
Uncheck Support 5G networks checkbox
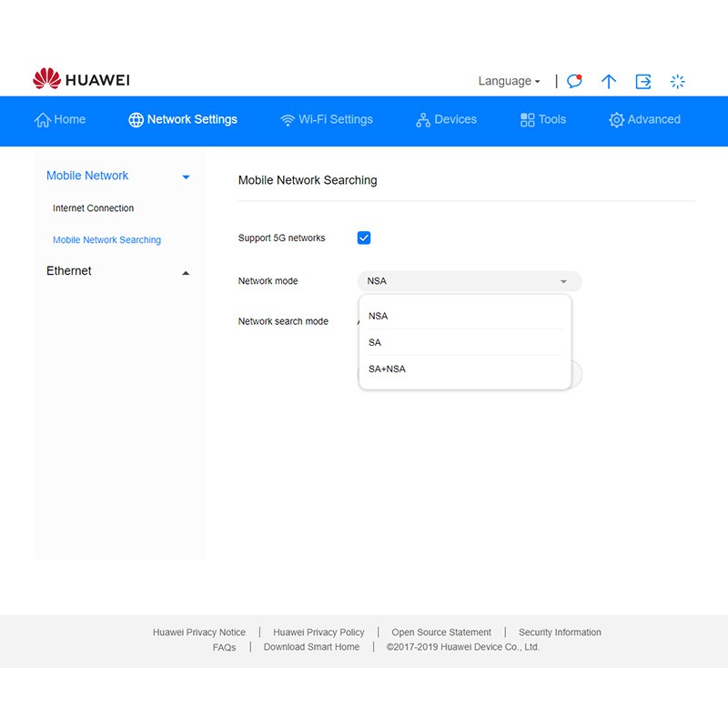coord(364,238)
